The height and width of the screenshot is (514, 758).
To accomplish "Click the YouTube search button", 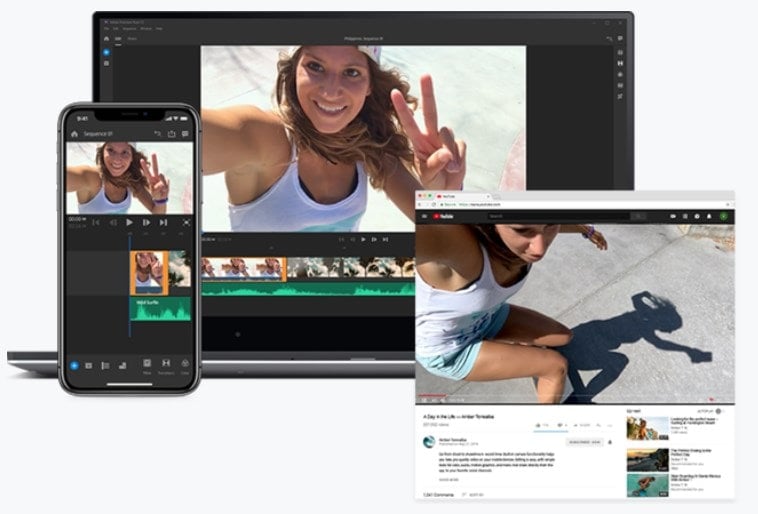I will click(x=638, y=217).
